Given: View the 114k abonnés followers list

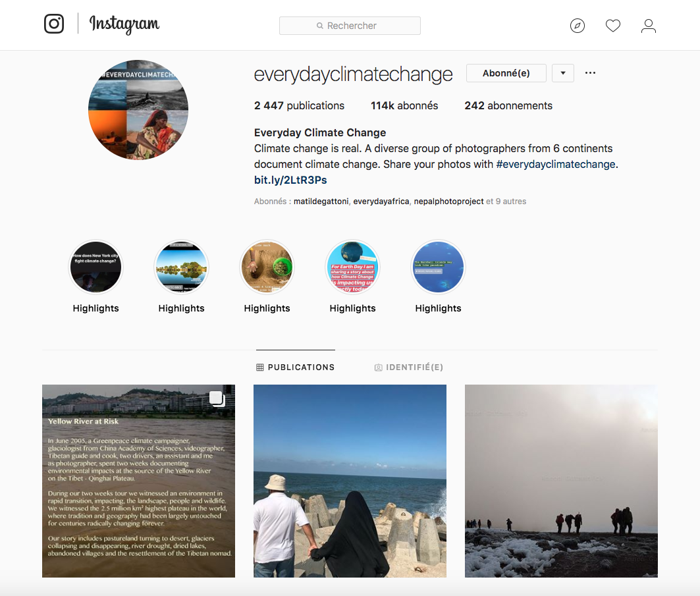Looking at the screenshot, I should [x=404, y=106].
